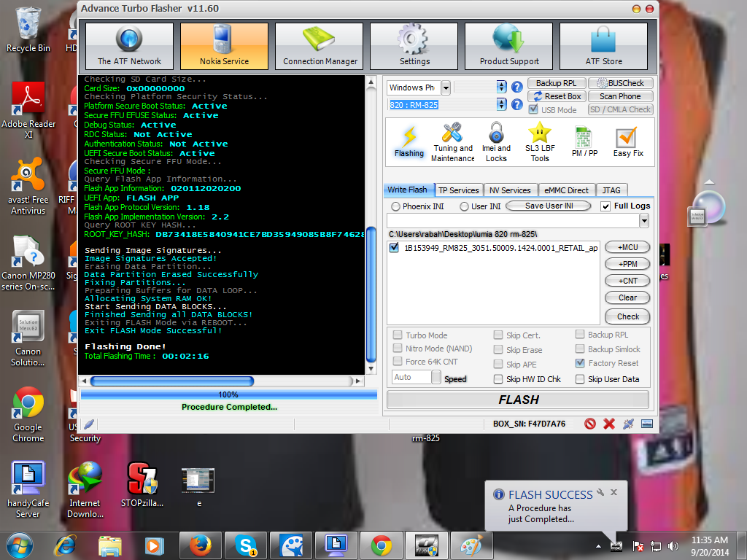Expand the Windows Ph platform dropdown

coord(445,87)
